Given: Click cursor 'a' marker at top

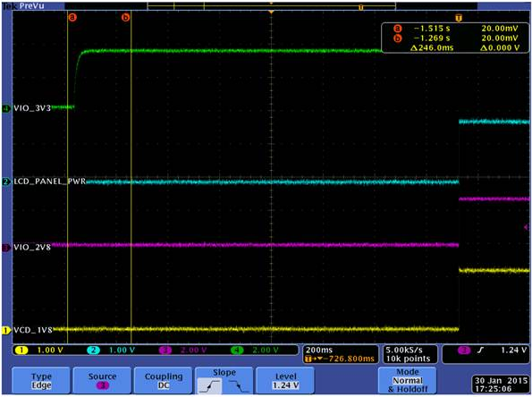Looking at the screenshot, I should click(72, 17).
